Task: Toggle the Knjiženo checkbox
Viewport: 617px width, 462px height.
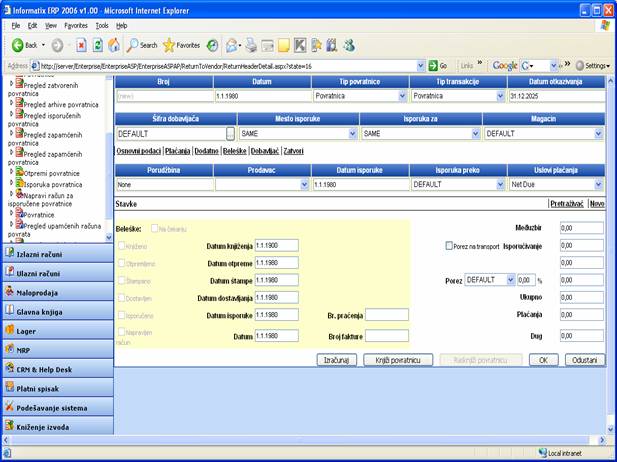Action: tap(122, 246)
